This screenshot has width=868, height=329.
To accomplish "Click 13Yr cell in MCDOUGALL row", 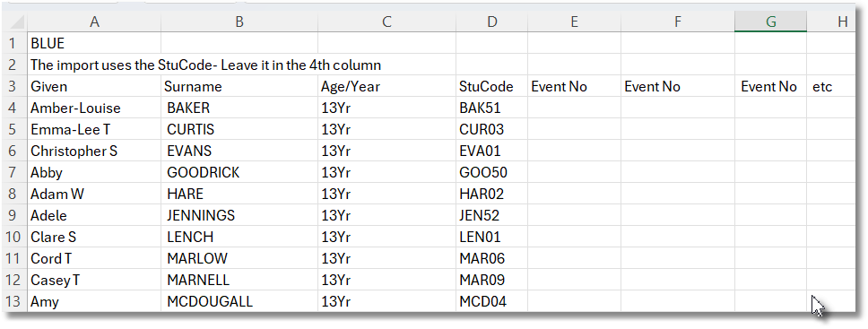I will (387, 301).
